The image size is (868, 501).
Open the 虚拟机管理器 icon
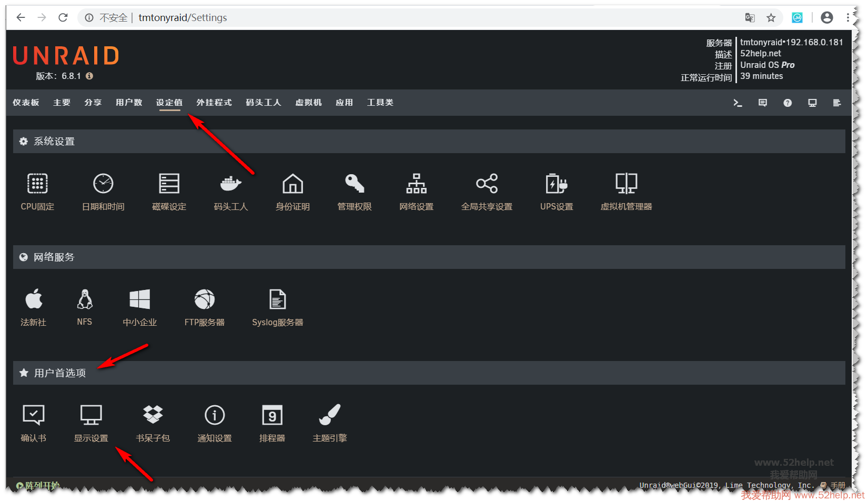pyautogui.click(x=627, y=184)
